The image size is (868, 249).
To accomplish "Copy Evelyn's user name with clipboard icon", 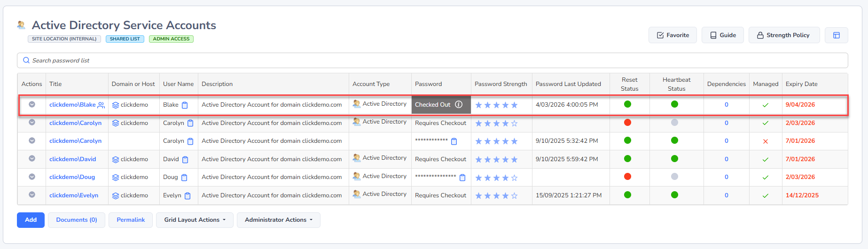I will click(188, 196).
